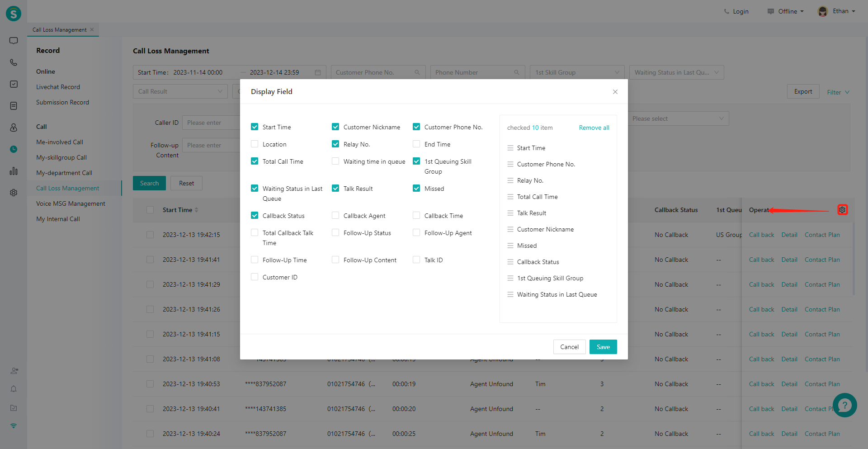Open the chat icon in left sidebar
This screenshot has width=868, height=449.
point(14,41)
